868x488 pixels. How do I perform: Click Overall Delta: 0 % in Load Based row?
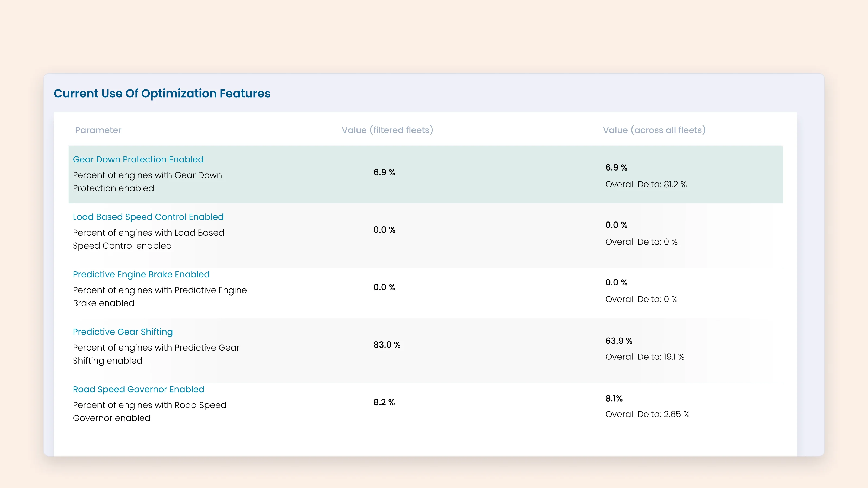[641, 242]
